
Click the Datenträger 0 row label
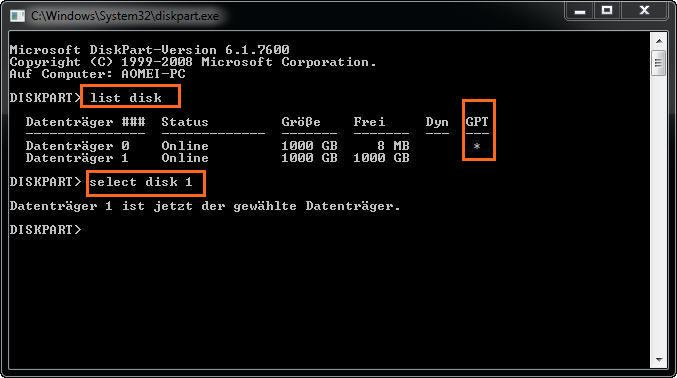tap(77, 146)
